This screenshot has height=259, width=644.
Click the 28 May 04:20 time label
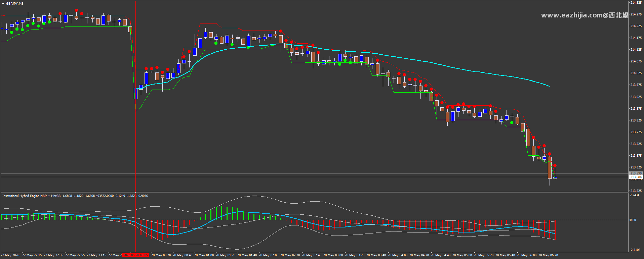pos(419,255)
